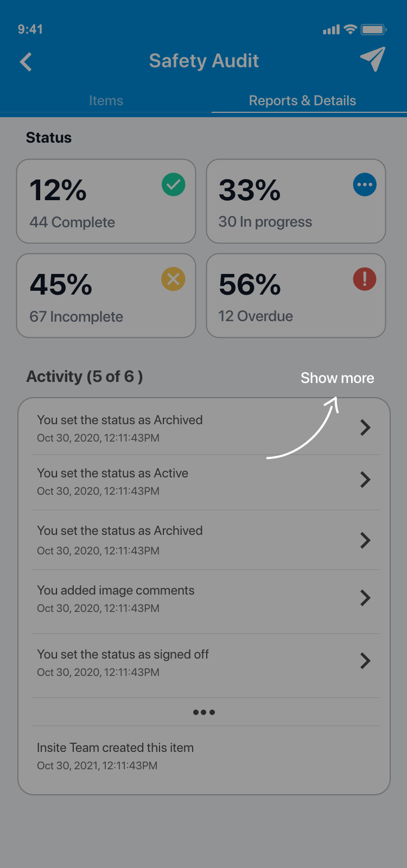407x868 pixels.
Task: Tap the paper plane send icon
Action: 373,59
